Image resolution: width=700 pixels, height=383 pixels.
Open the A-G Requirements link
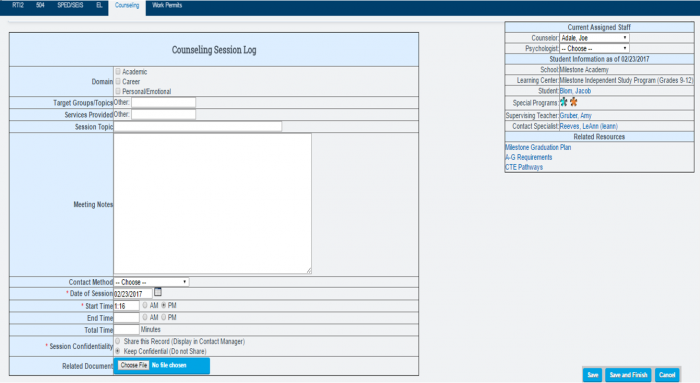pyautogui.click(x=529, y=157)
